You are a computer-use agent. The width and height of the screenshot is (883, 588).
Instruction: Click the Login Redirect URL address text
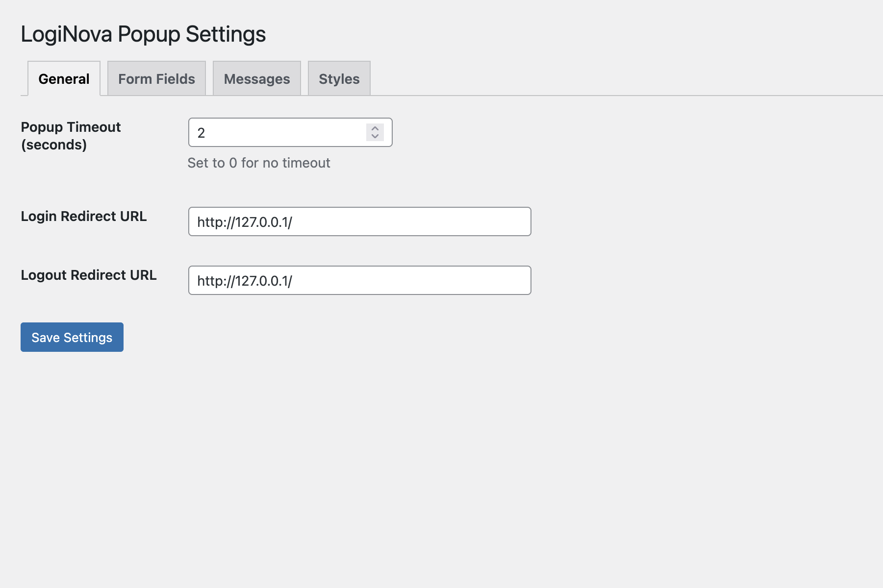pos(245,222)
